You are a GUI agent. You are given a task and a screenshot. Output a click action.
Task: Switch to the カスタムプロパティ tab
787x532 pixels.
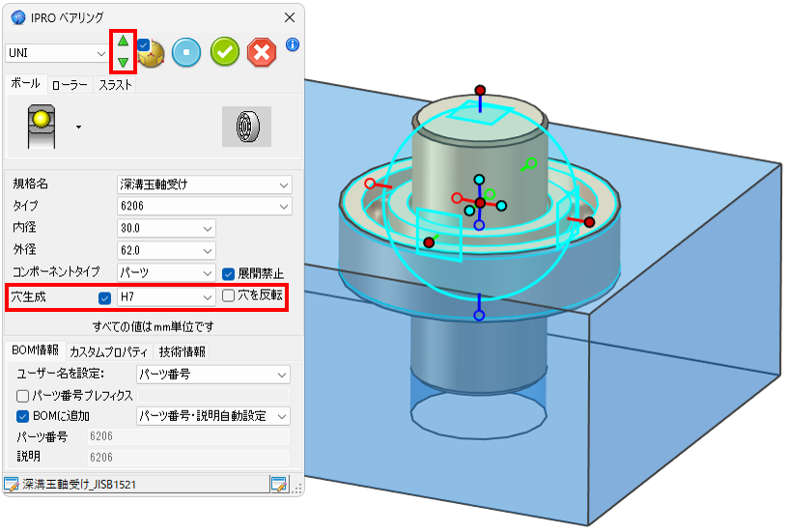coord(109,351)
